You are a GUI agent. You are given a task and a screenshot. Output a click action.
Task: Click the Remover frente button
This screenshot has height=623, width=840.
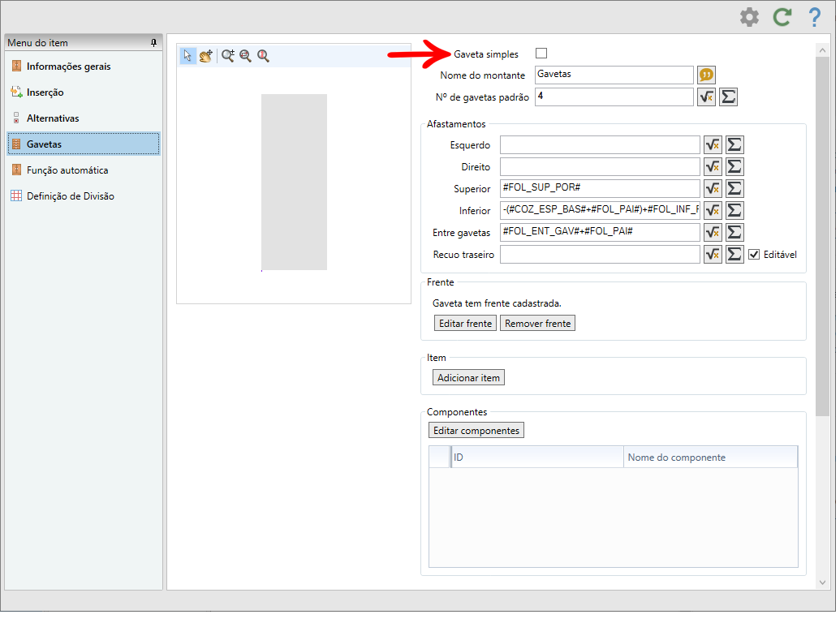[538, 324]
